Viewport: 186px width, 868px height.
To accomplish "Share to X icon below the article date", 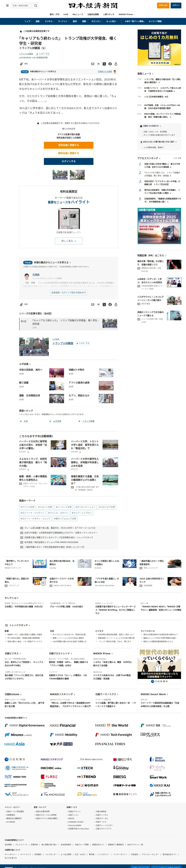I will [104, 64].
